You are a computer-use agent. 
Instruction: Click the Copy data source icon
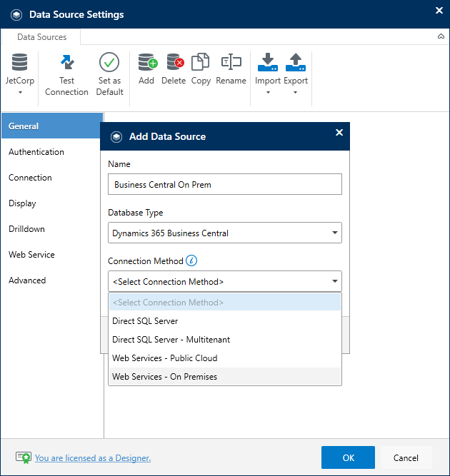pyautogui.click(x=200, y=62)
